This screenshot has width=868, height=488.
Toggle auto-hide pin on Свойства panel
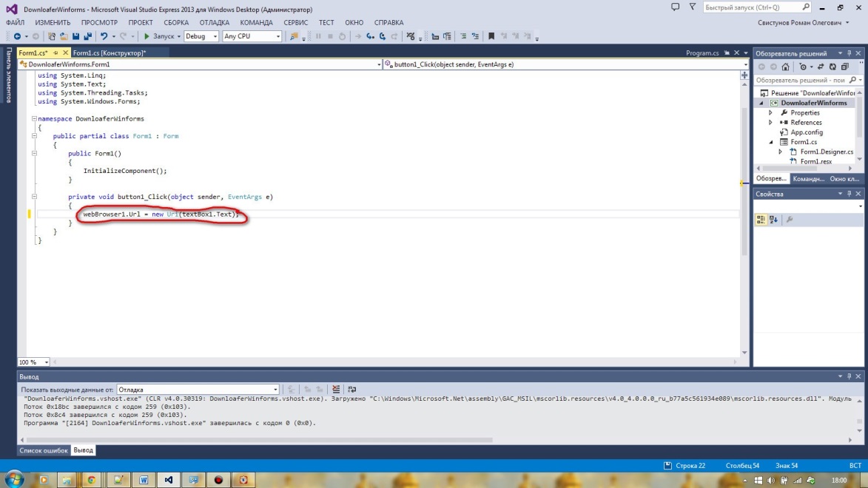point(850,194)
